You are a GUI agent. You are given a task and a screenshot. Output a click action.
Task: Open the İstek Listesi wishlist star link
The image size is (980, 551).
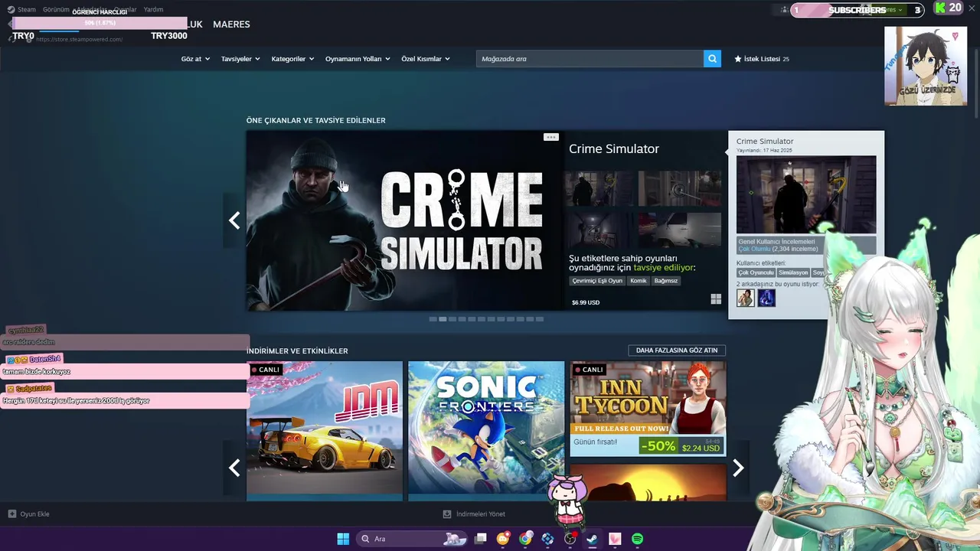pyautogui.click(x=761, y=59)
